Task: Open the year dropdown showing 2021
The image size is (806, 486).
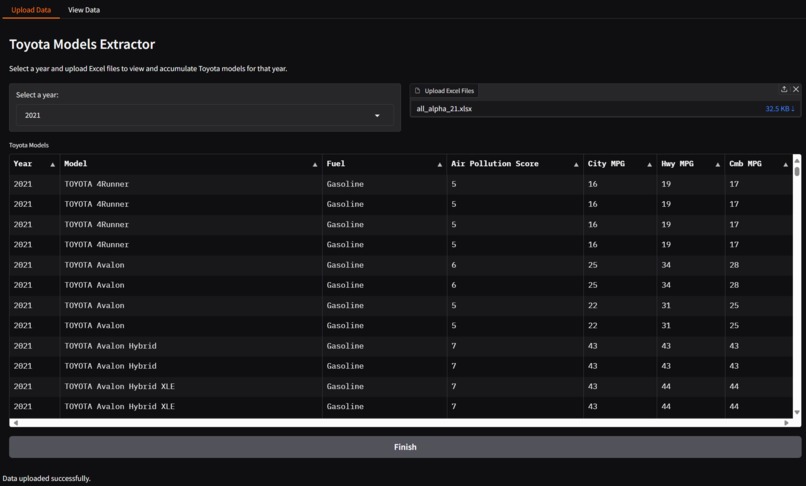Action: click(x=205, y=115)
